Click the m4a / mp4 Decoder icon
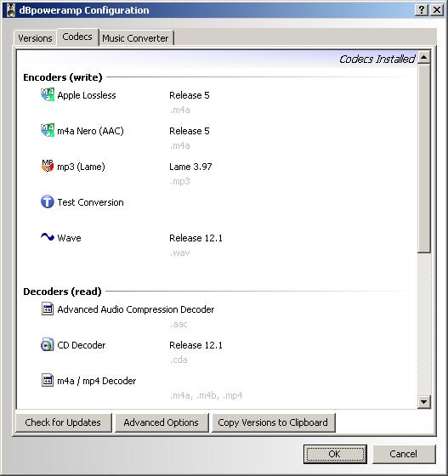Screen dimensions: 448x476 tap(48, 380)
